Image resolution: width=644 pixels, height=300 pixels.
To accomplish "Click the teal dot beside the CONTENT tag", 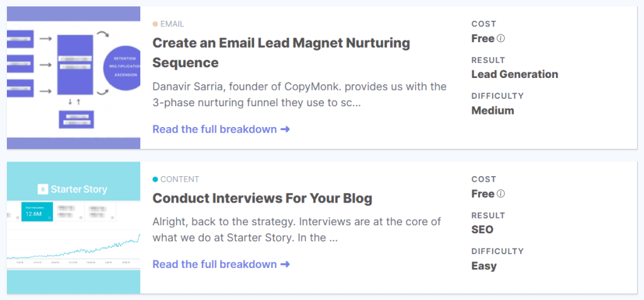I will pyautogui.click(x=155, y=179).
